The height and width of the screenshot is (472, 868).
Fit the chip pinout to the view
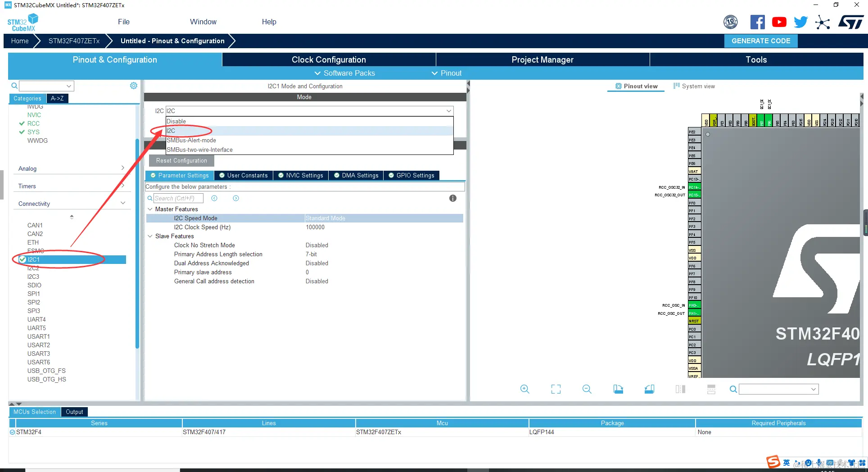pyautogui.click(x=556, y=389)
